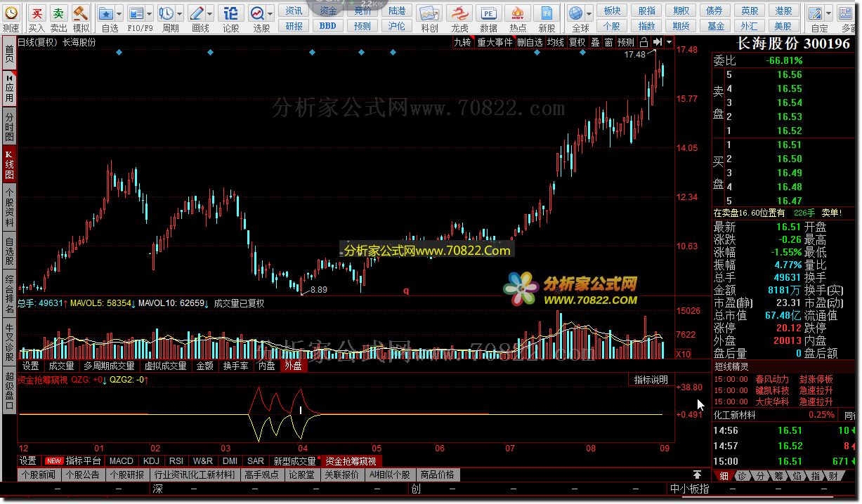Select the KDJ indicator tab
Image resolution: width=862 pixels, height=504 pixels.
pos(151,461)
